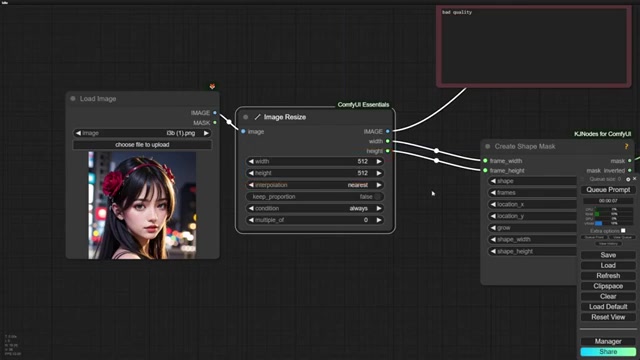Click the View Queue button
The image size is (640, 360).
click(622, 237)
